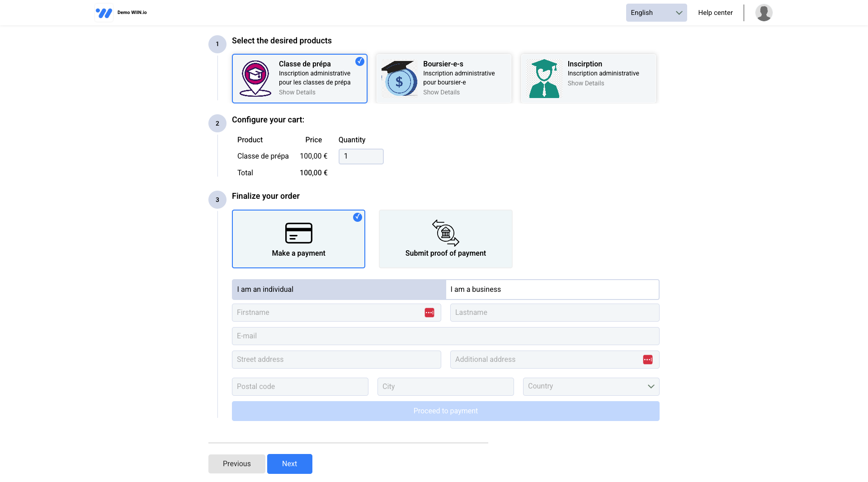Click password manager icon in Firstname field

pos(429,313)
